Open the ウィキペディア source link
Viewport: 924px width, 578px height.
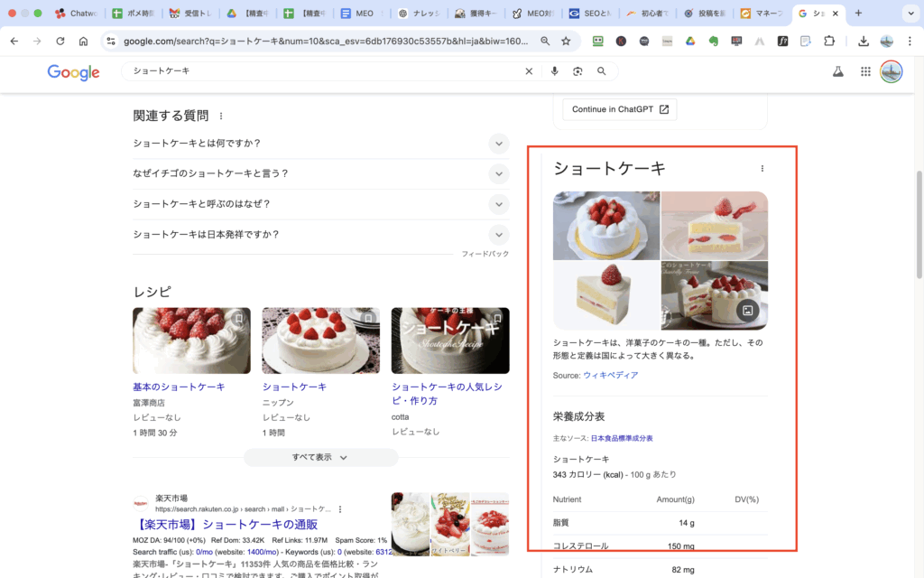click(611, 375)
